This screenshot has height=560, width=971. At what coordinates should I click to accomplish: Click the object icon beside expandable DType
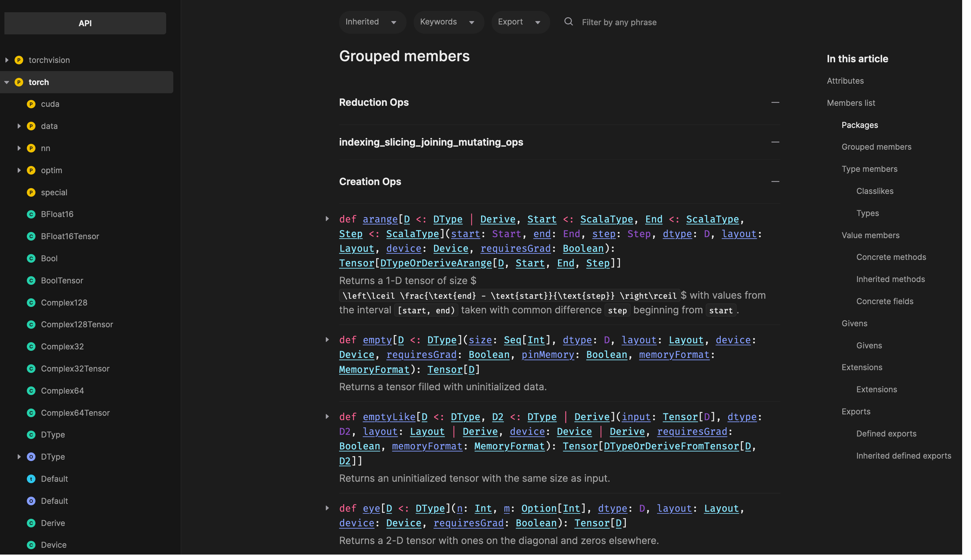pos(31,457)
